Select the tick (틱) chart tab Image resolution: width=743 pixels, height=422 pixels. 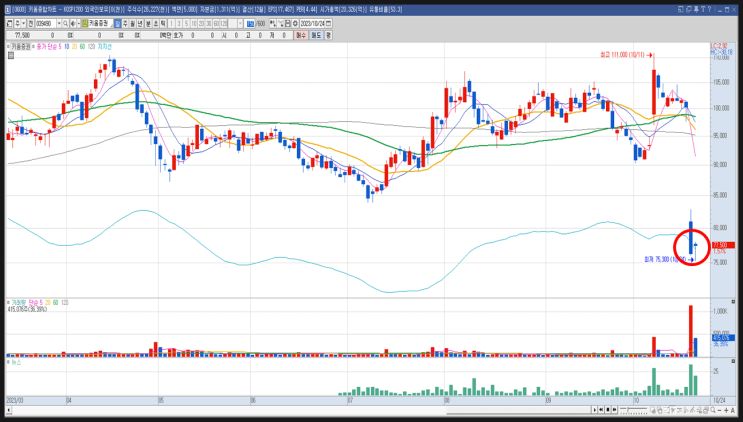[163, 23]
